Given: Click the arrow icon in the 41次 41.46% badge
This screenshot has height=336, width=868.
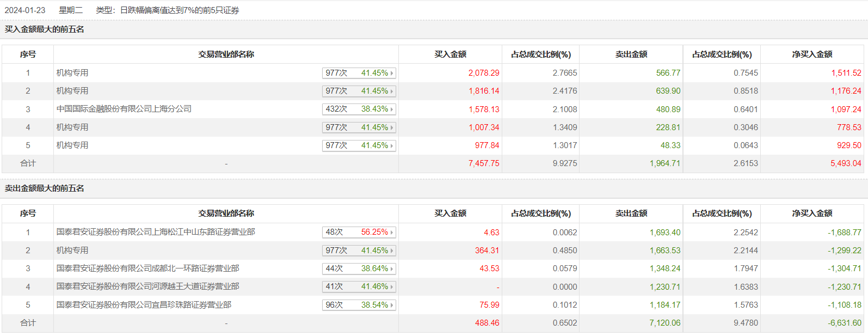Looking at the screenshot, I should click(392, 287).
